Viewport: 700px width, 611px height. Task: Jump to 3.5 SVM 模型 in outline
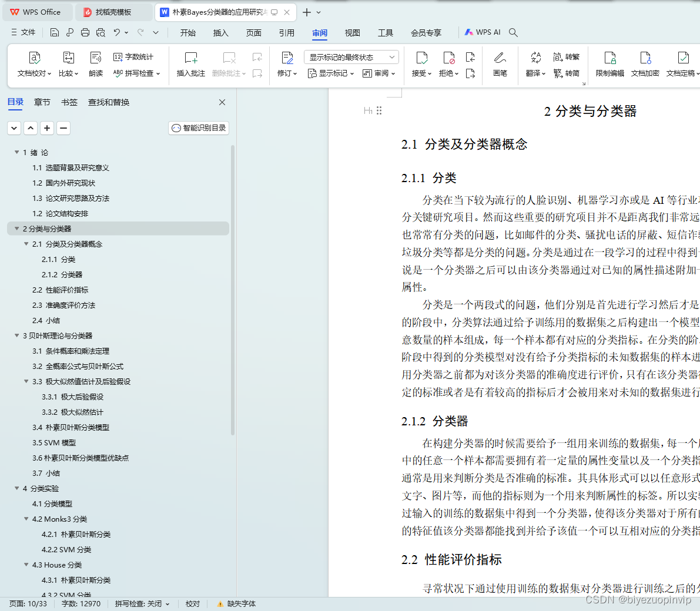[x=54, y=442]
